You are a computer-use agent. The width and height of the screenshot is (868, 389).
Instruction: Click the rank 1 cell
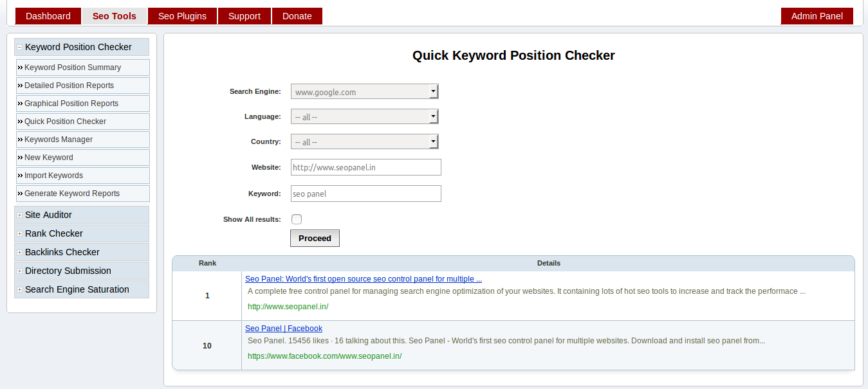pyautogui.click(x=207, y=296)
